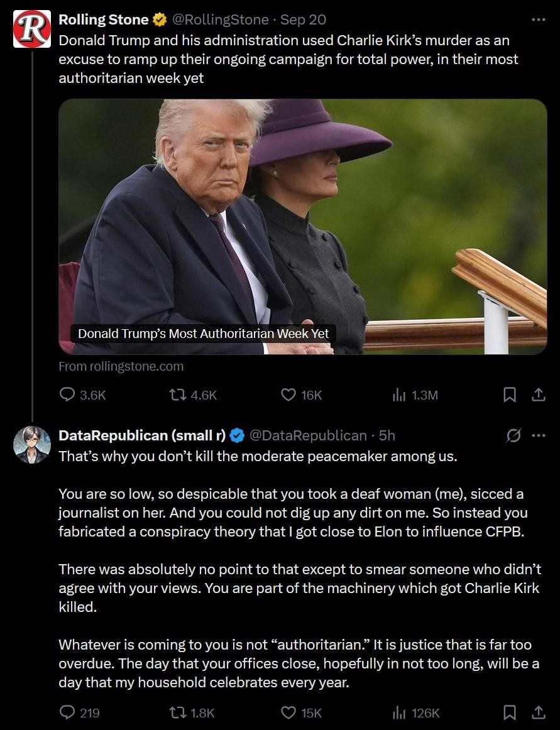Viewport: 560px width, 730px height.
Task: Open the article image card thumbnail
Action: tap(303, 227)
